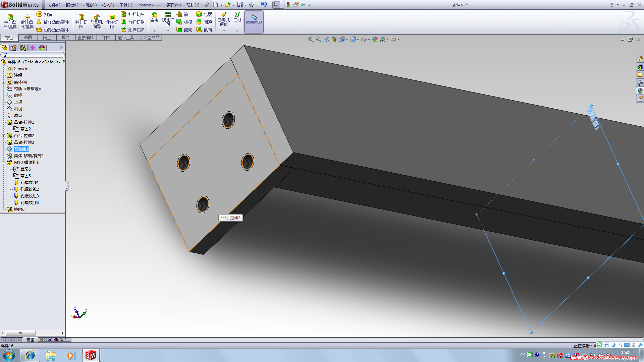The image size is (644, 362).
Task: Open the Motion Study 1 tab
Action: click(x=53, y=340)
